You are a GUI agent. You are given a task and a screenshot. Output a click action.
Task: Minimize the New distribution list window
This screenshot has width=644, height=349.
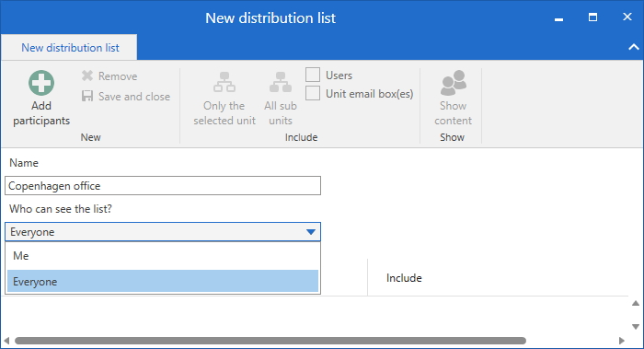pos(558,18)
